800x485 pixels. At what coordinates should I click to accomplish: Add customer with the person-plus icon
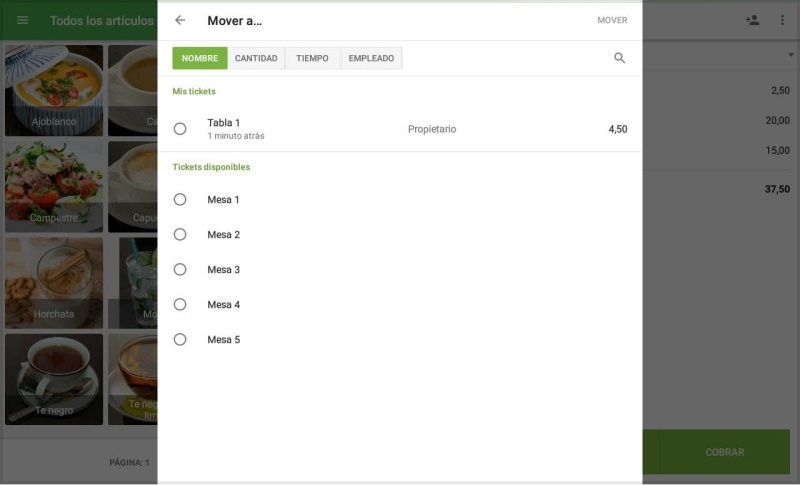coord(752,20)
